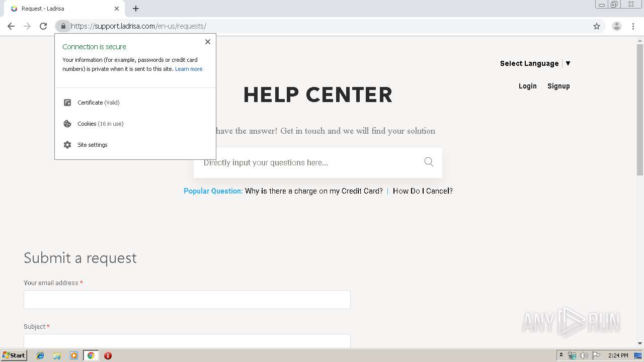Open the media player taskbar icon
The image size is (644, 362).
pyautogui.click(x=74, y=355)
